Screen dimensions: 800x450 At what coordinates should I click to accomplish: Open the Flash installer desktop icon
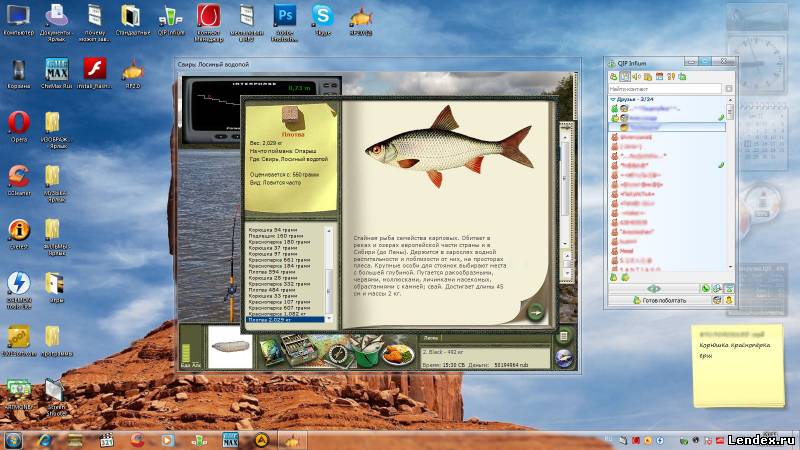94,73
